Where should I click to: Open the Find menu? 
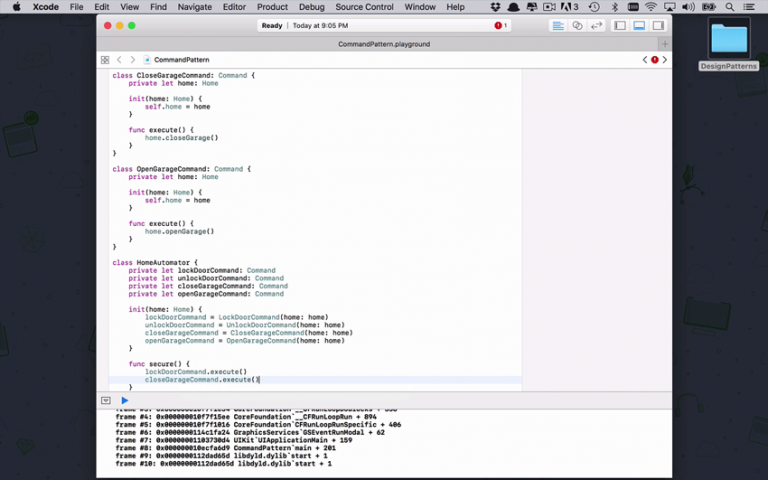pyautogui.click(x=158, y=7)
